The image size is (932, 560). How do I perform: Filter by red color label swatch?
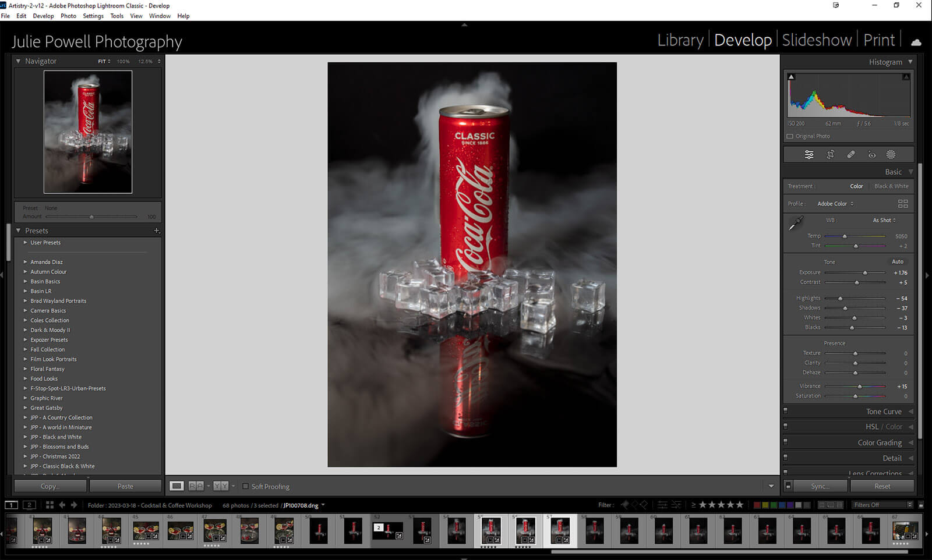(757, 505)
